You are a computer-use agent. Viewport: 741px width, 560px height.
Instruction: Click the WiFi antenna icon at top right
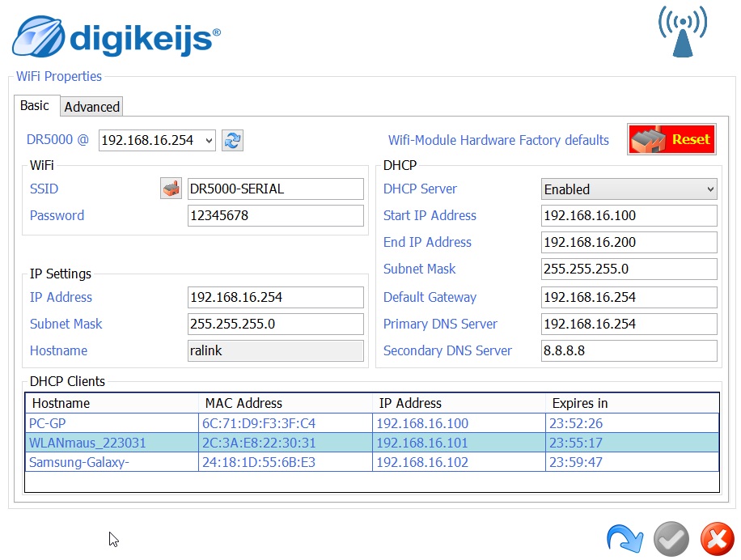tap(683, 32)
